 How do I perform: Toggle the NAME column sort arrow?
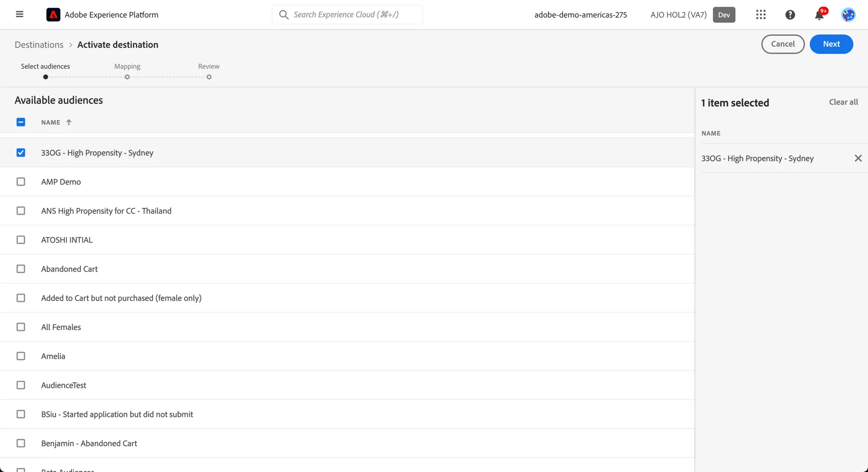click(69, 122)
